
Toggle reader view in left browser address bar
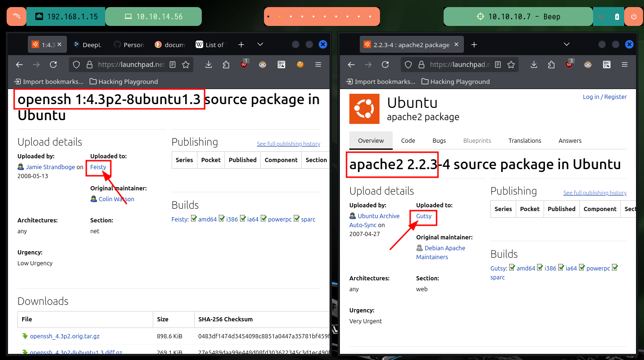click(x=173, y=65)
